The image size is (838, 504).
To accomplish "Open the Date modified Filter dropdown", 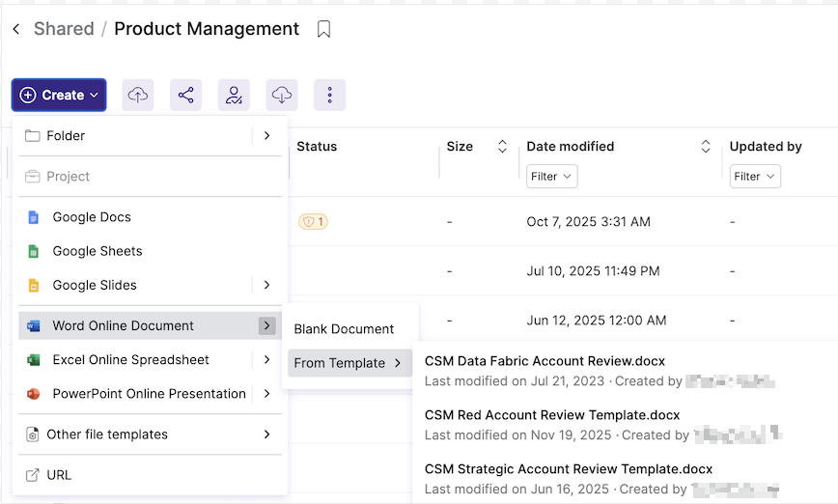I will pyautogui.click(x=551, y=177).
